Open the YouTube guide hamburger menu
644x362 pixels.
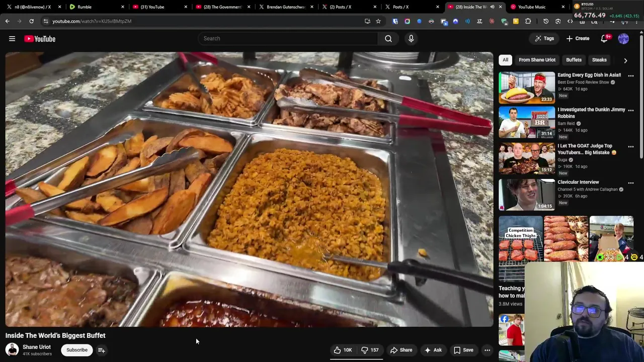click(x=12, y=39)
